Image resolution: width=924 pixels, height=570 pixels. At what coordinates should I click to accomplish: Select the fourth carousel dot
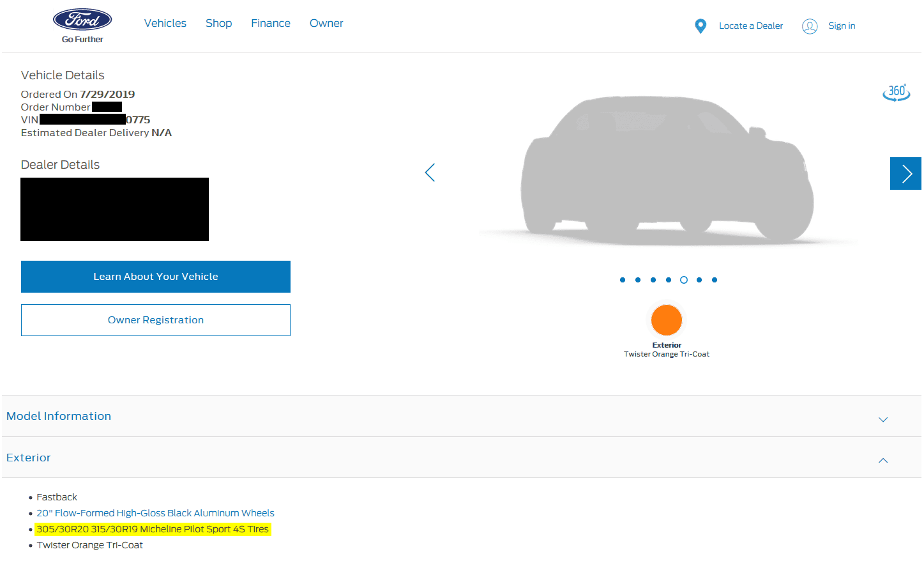click(669, 280)
